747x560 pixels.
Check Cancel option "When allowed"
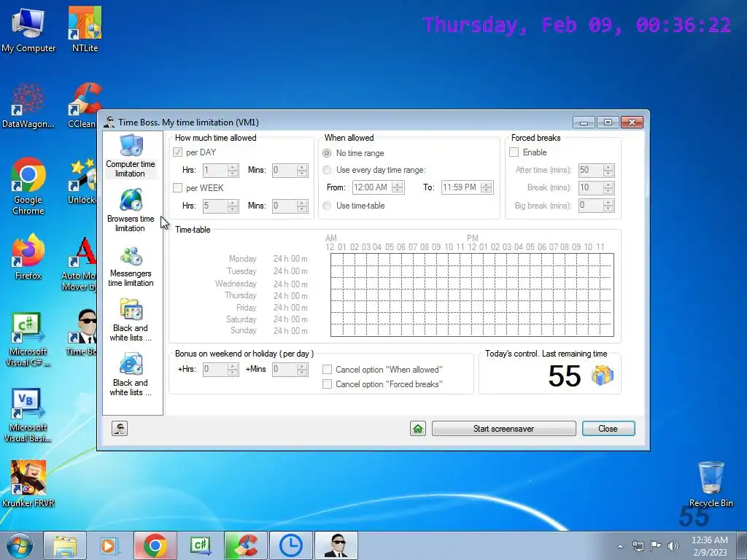(328, 370)
